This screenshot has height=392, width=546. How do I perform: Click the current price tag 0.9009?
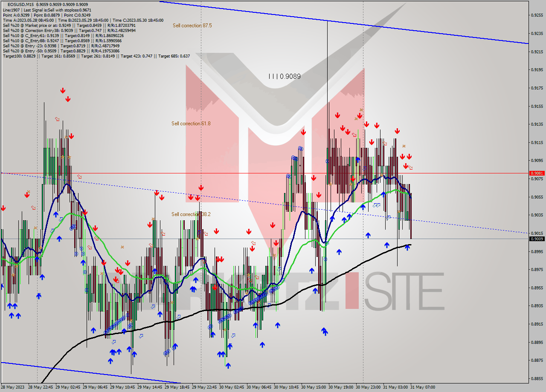536,239
